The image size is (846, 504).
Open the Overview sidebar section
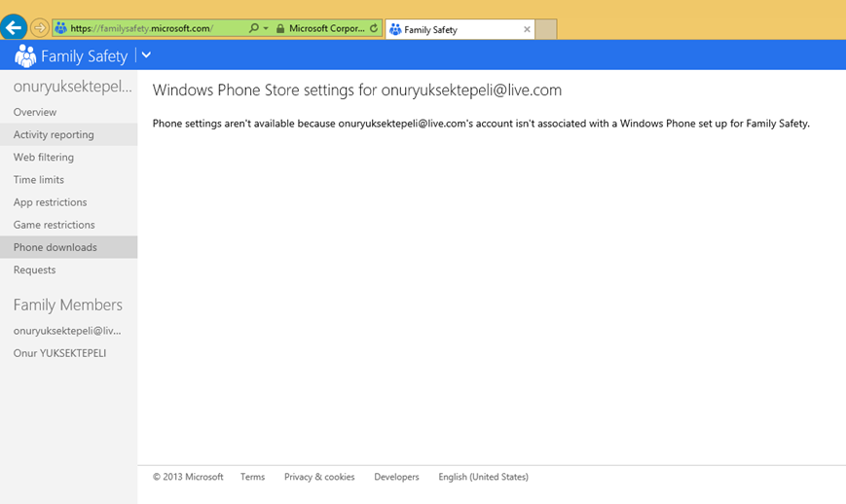pos(68,112)
